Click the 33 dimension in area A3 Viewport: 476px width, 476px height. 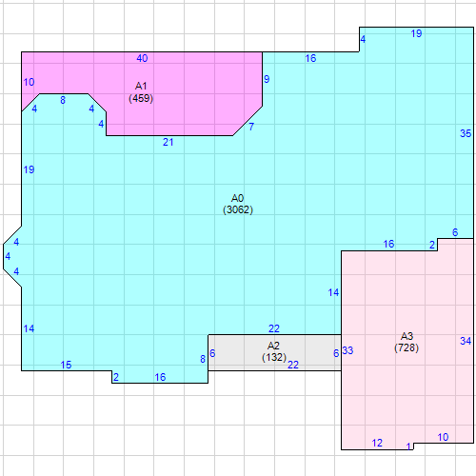point(347,350)
